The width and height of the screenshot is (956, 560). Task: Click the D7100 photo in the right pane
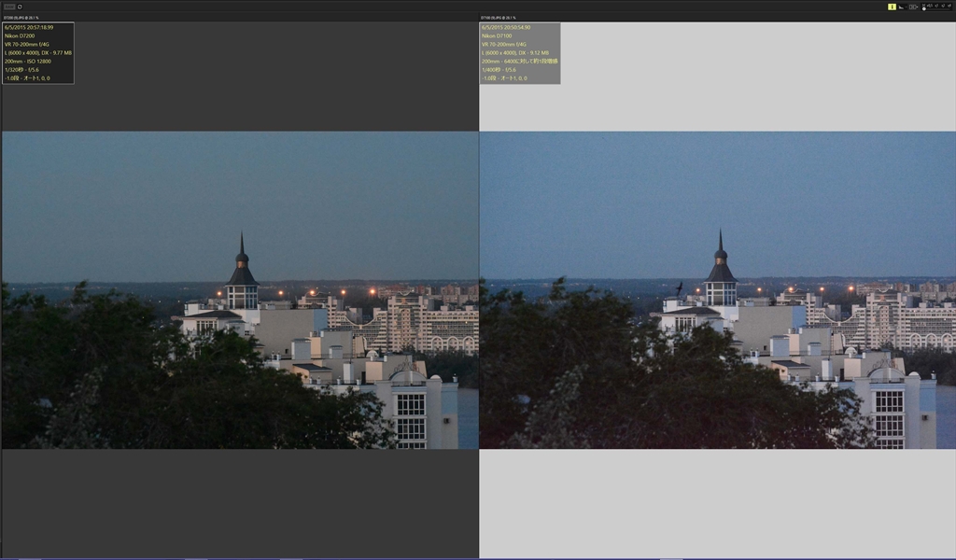pyautogui.click(x=718, y=290)
